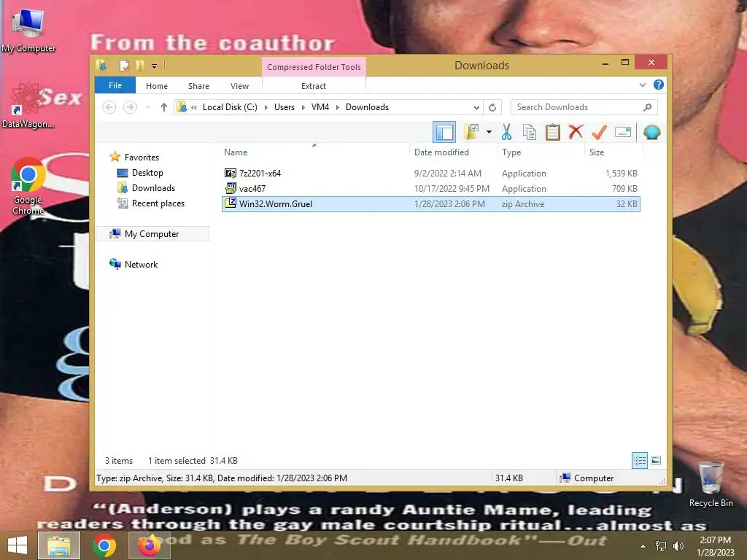Screen dimensions: 747x560
Task: Switch to Large icons view icon
Action: 656,460
